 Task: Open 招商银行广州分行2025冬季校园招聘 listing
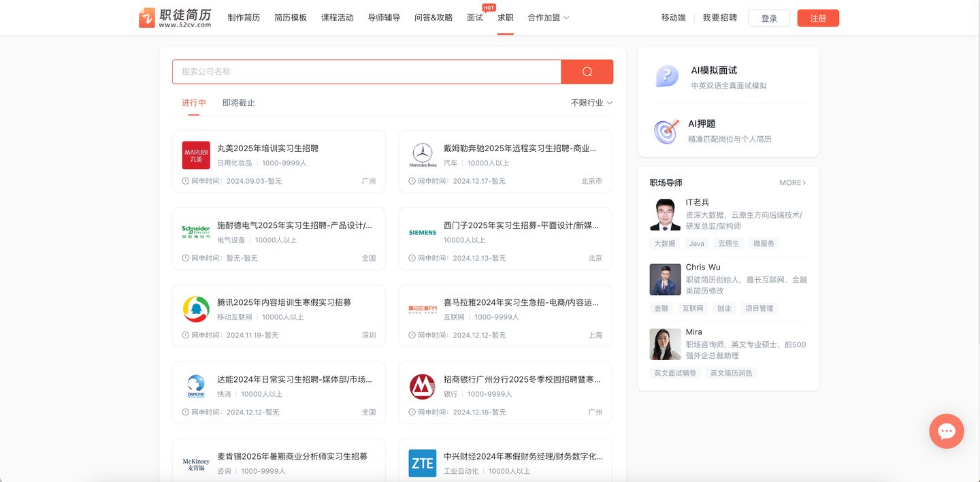(x=522, y=379)
